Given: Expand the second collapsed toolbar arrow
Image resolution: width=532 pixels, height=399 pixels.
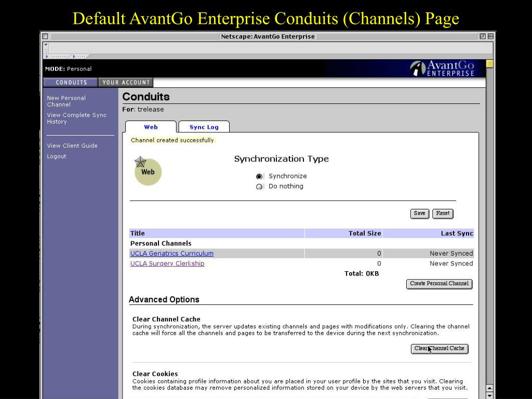Looking at the screenshot, I should click(74, 56).
